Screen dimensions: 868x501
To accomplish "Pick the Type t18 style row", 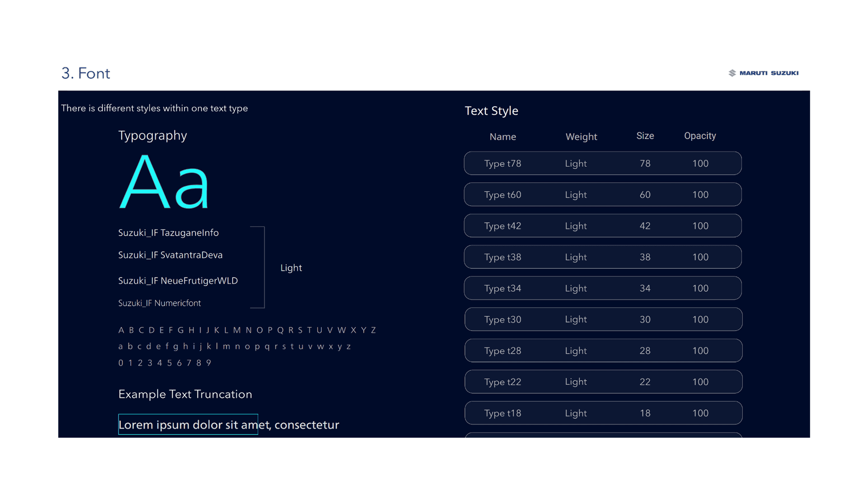I will (x=602, y=413).
